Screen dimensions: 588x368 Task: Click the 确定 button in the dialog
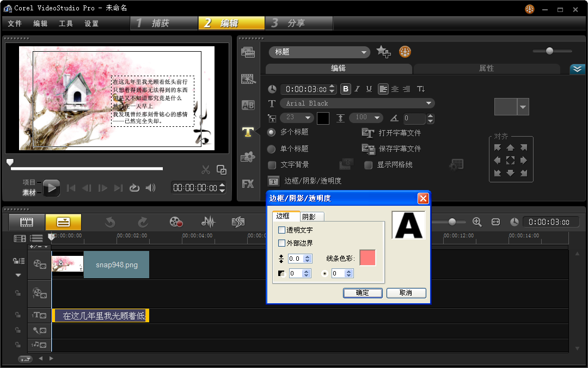(363, 293)
